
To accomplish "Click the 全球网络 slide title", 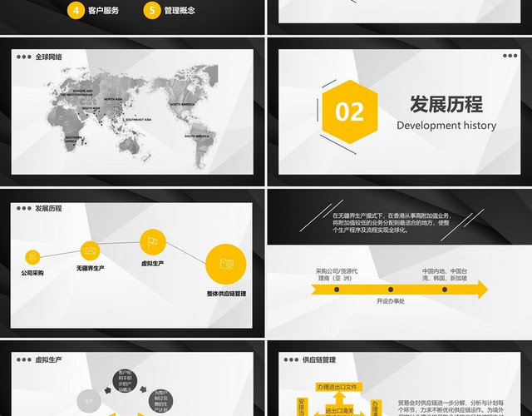I will coord(49,57).
